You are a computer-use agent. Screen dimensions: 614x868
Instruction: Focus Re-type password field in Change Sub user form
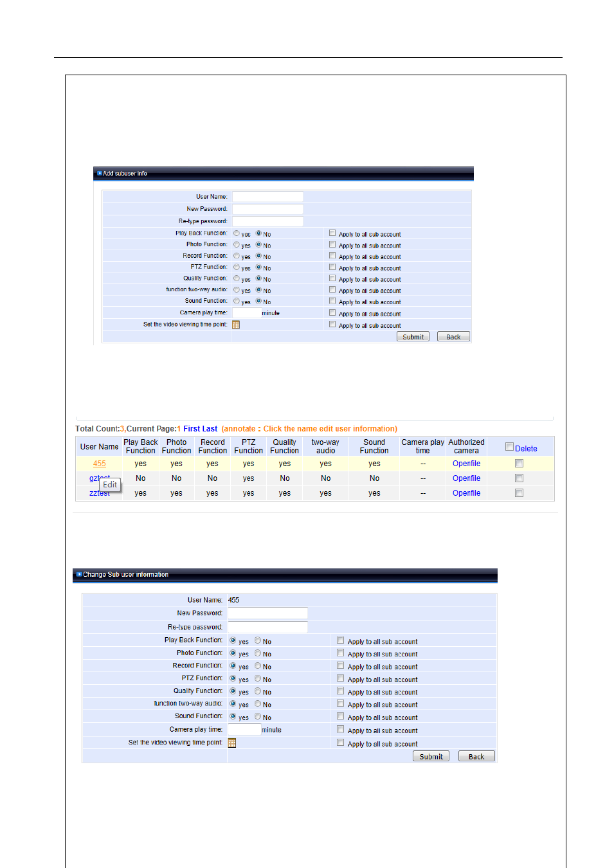tap(267, 627)
